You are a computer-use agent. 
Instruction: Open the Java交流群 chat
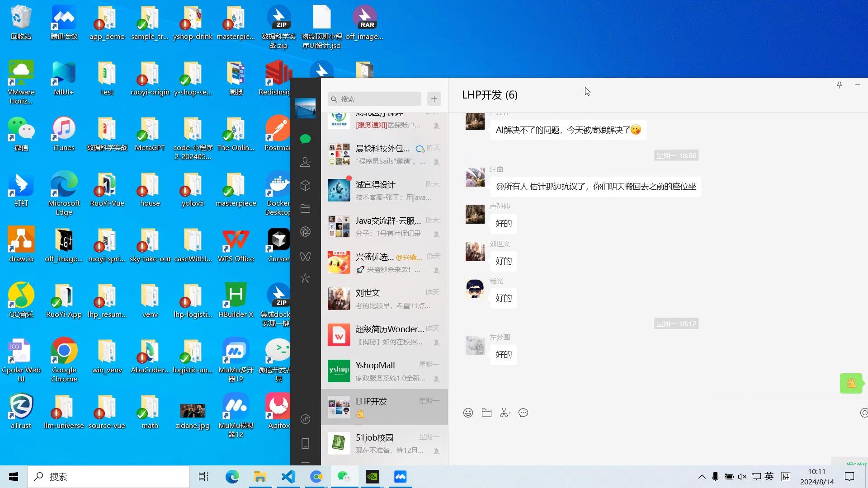[x=384, y=226]
